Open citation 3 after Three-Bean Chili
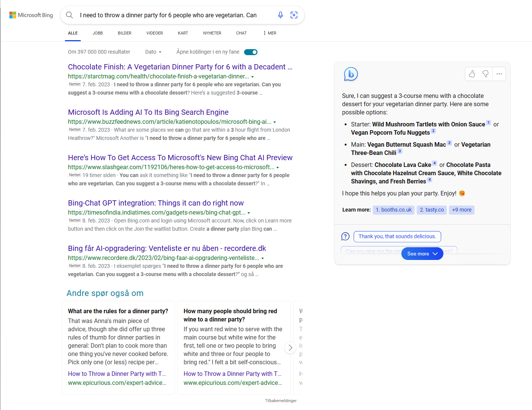The image size is (532, 410). pyautogui.click(x=400, y=151)
